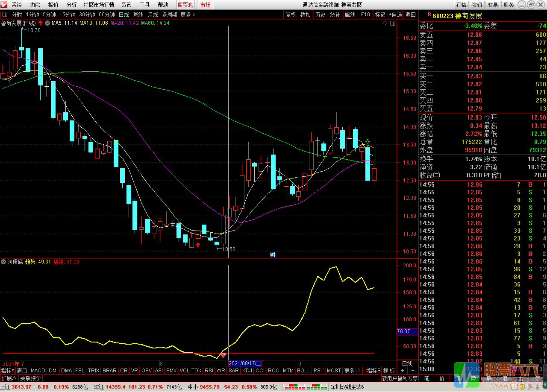Select the MACD indicator tab
The image size is (547, 392).
[x=38, y=371]
